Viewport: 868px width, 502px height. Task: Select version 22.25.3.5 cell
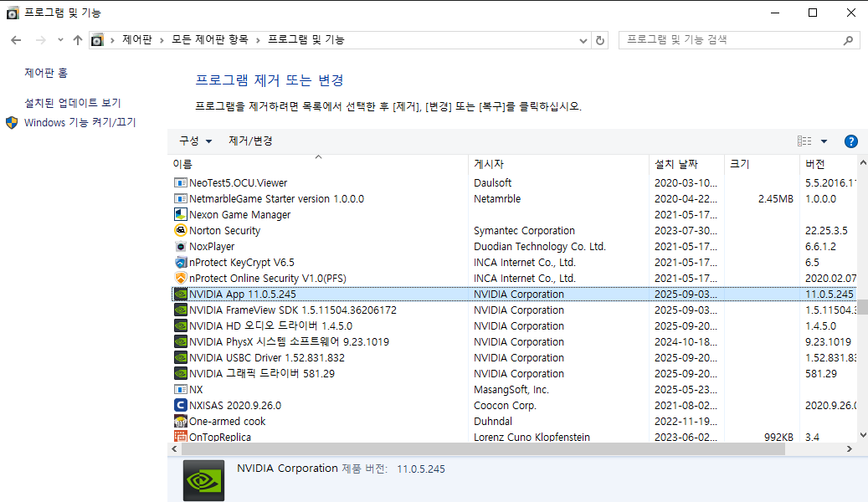click(826, 230)
